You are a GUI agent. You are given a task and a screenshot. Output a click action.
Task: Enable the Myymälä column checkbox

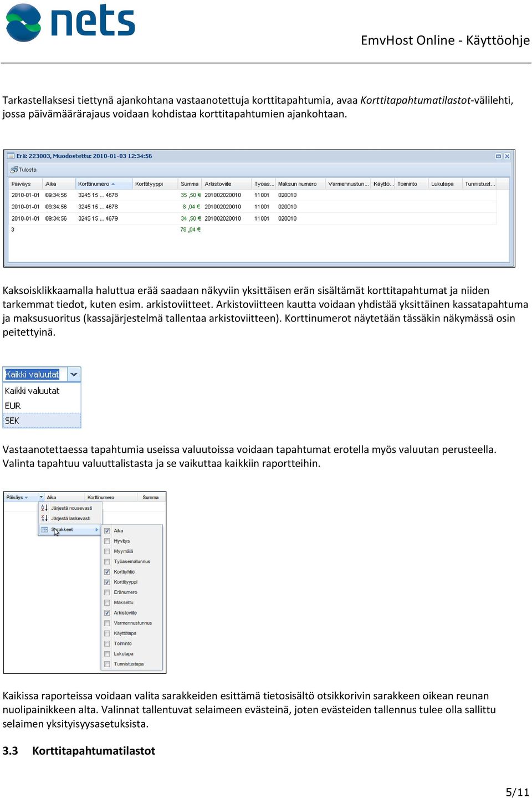pos(107,551)
